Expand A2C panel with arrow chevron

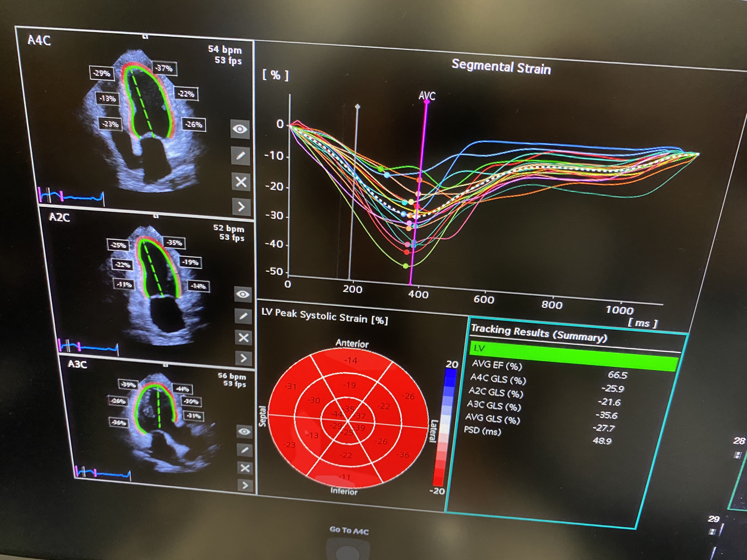[x=244, y=358]
